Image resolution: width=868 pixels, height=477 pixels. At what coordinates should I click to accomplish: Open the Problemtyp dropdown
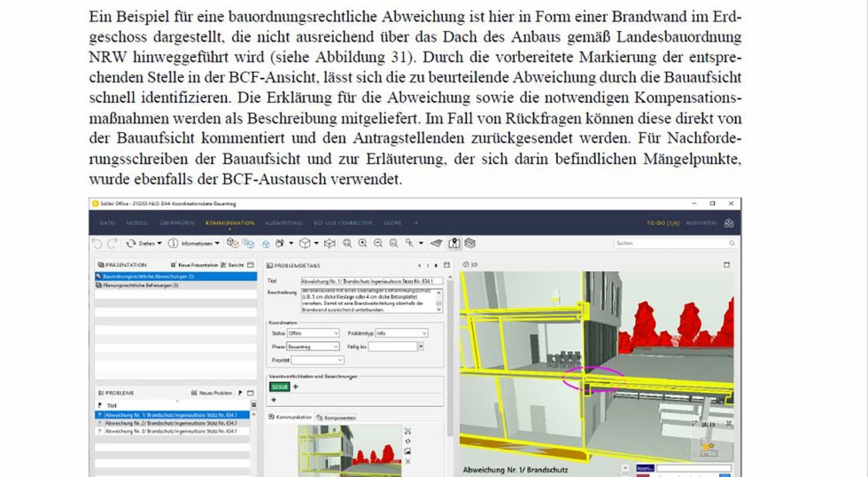(x=401, y=332)
